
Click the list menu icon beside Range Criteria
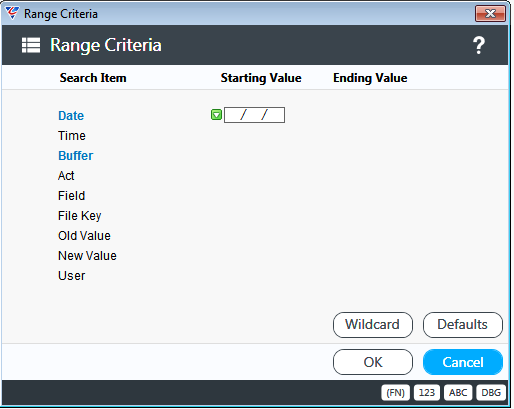pyautogui.click(x=31, y=45)
